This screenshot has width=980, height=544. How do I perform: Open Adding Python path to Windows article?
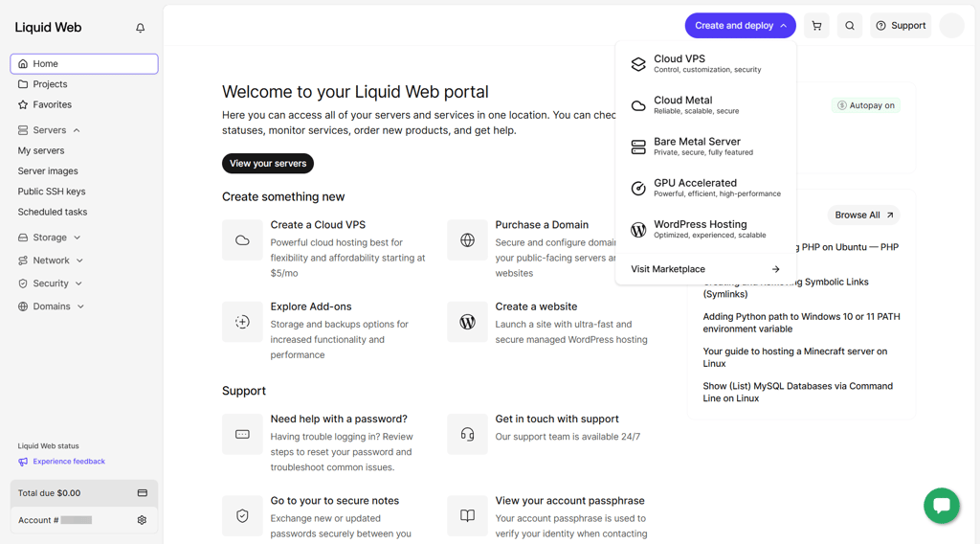point(801,323)
